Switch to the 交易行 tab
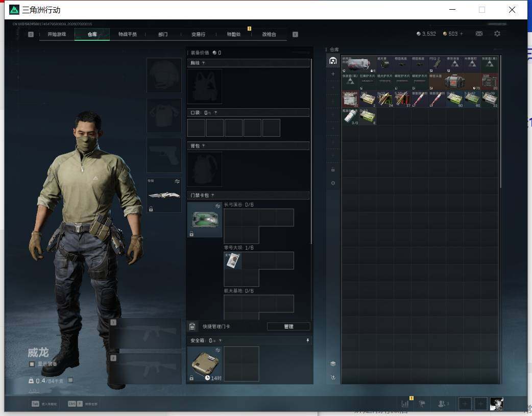The image size is (532, 416). [198, 34]
